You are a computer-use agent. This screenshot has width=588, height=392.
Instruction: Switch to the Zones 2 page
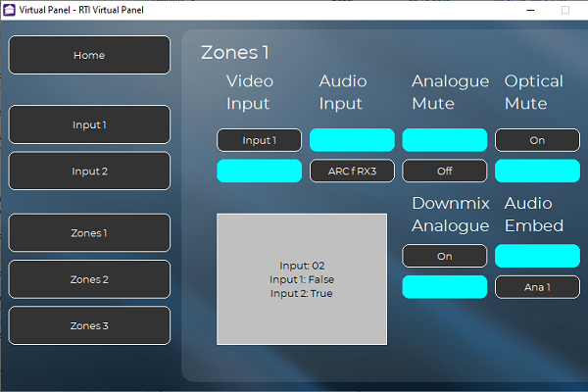pos(89,279)
